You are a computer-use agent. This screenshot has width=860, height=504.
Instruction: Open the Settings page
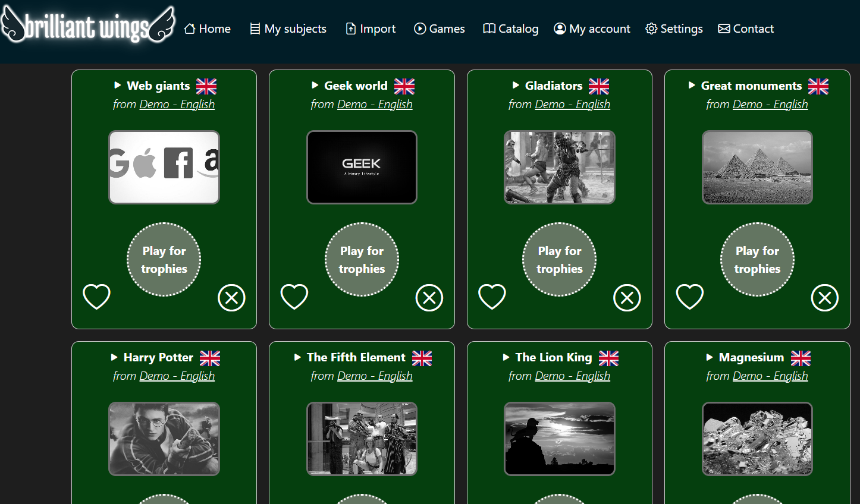point(674,29)
